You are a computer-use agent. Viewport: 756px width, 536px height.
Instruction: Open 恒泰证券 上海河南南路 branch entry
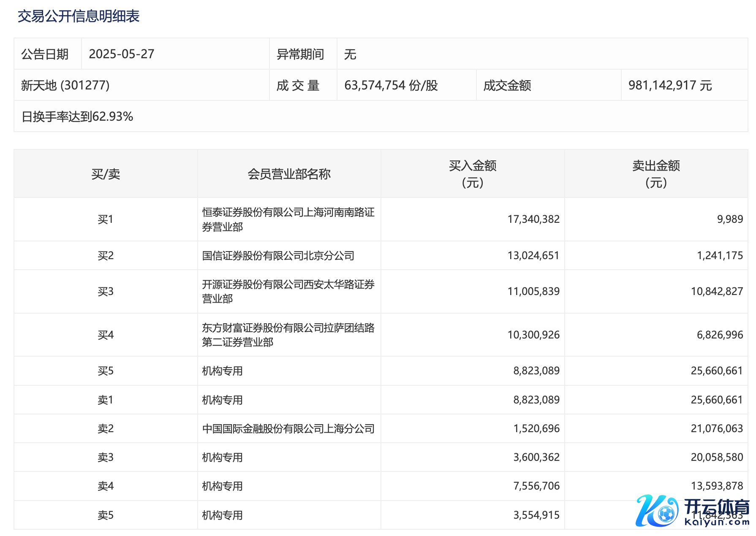[x=288, y=219]
